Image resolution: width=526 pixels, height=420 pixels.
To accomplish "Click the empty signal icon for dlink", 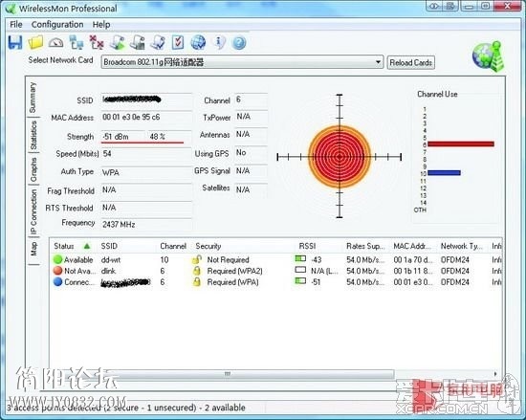I will coord(300,270).
